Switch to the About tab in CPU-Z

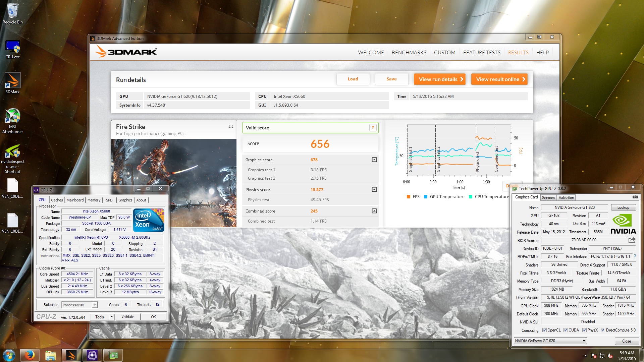141,200
